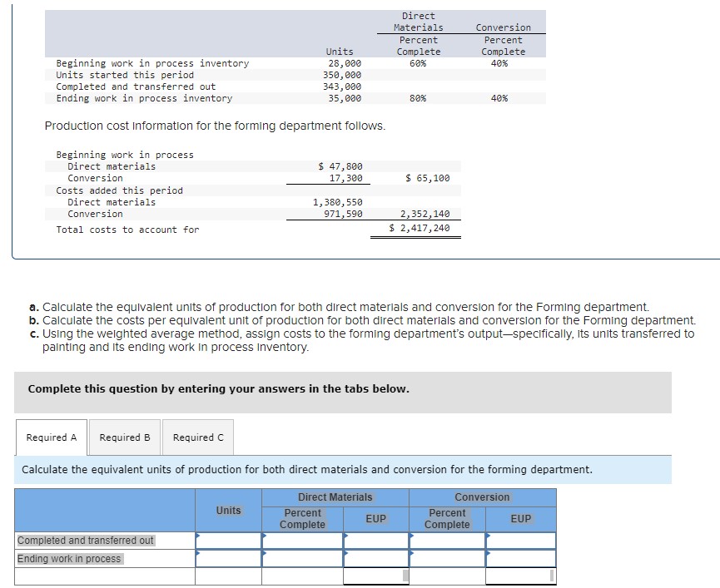Select Conversion Percent Complete for Completed and transferred out
This screenshot has height=588, width=720.
447,541
